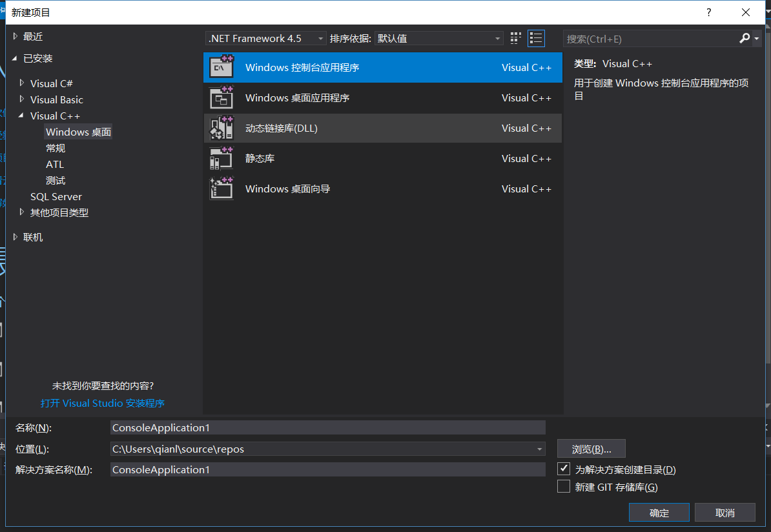Focus the 名称 input field

(328, 428)
